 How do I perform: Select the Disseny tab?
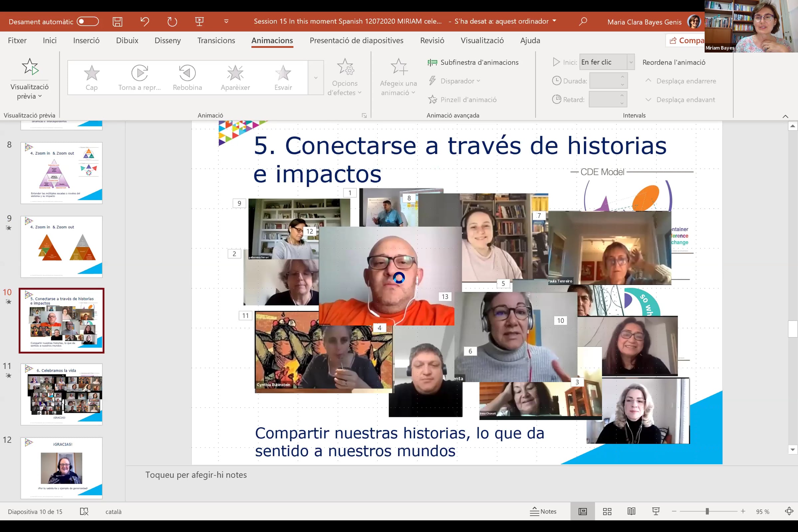pos(168,40)
